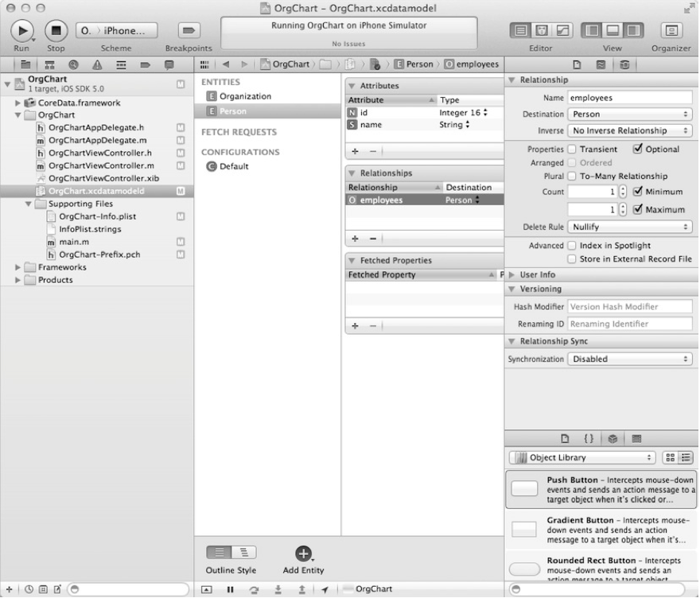Click the Hash Modifier field

click(x=630, y=307)
